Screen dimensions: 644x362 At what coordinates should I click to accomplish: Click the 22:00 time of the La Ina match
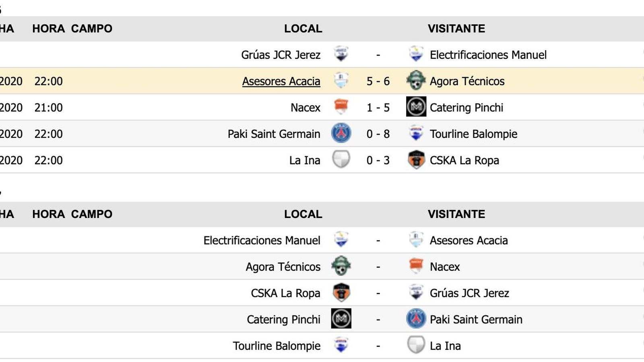coord(49,160)
